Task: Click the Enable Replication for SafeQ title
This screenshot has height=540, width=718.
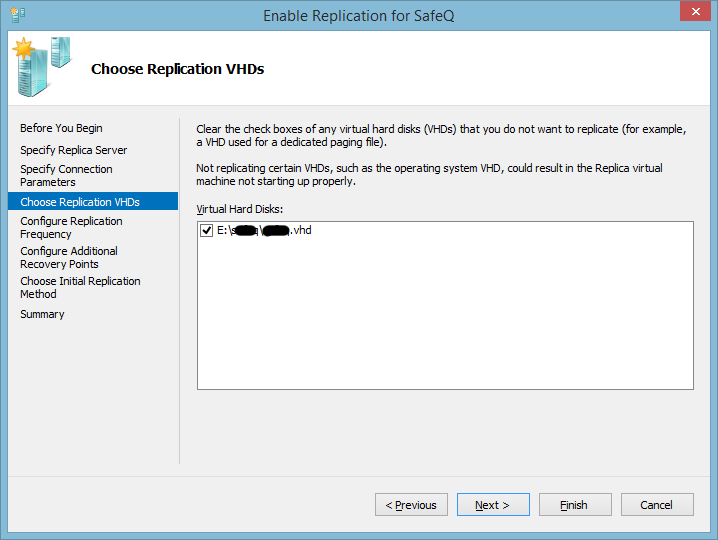Action: coord(359,15)
